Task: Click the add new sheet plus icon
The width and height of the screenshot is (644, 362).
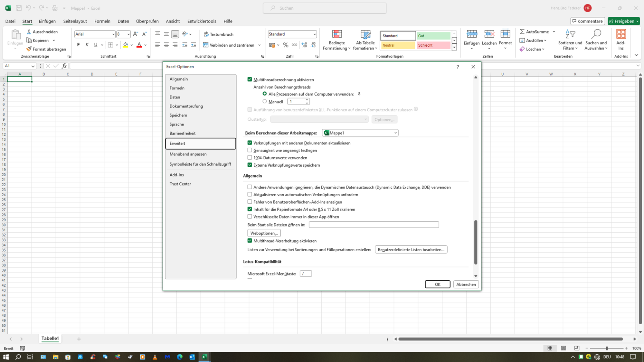Action: 79,339
